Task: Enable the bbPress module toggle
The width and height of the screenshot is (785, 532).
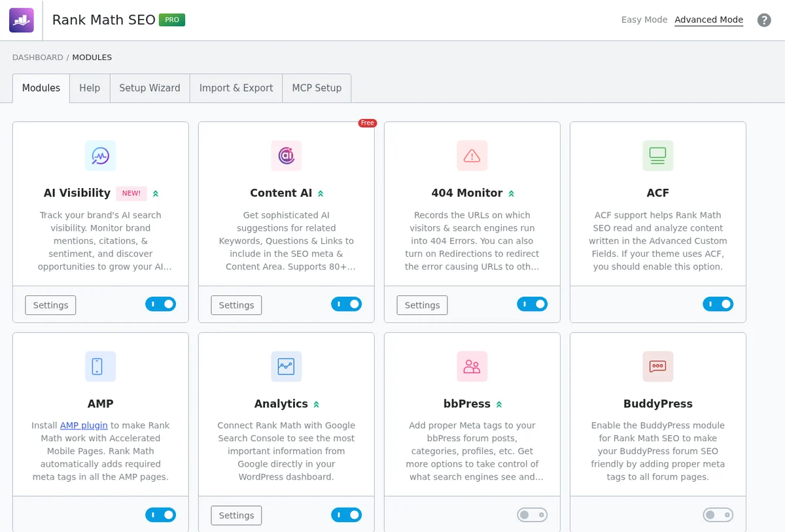Action: [x=532, y=515]
